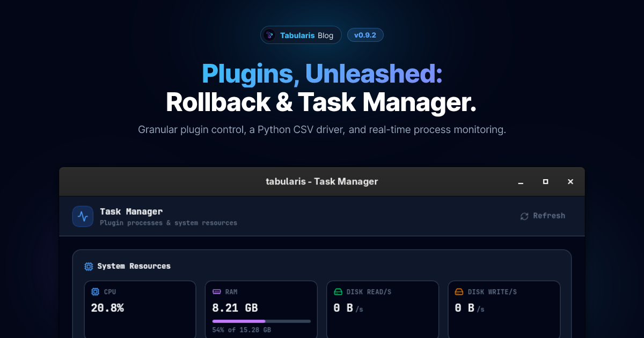Image resolution: width=644 pixels, height=338 pixels.
Task: Click the v0.9.2 version badge
Action: coord(365,34)
